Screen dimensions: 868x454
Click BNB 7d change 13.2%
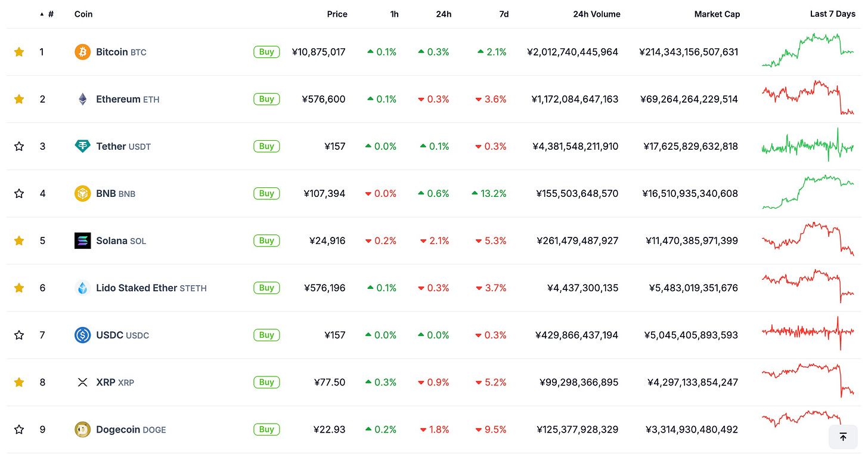pyautogui.click(x=489, y=193)
